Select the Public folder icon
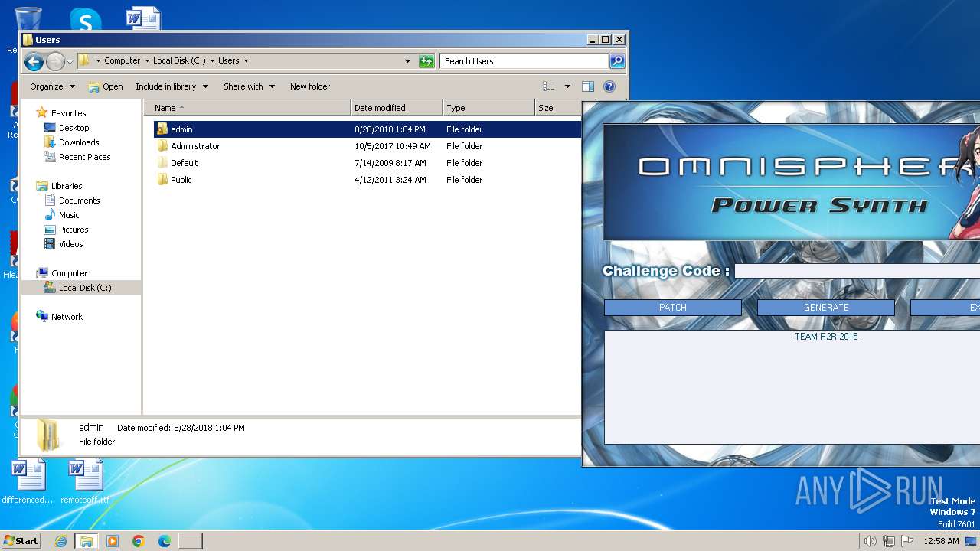The height and width of the screenshot is (551, 980). 162,180
